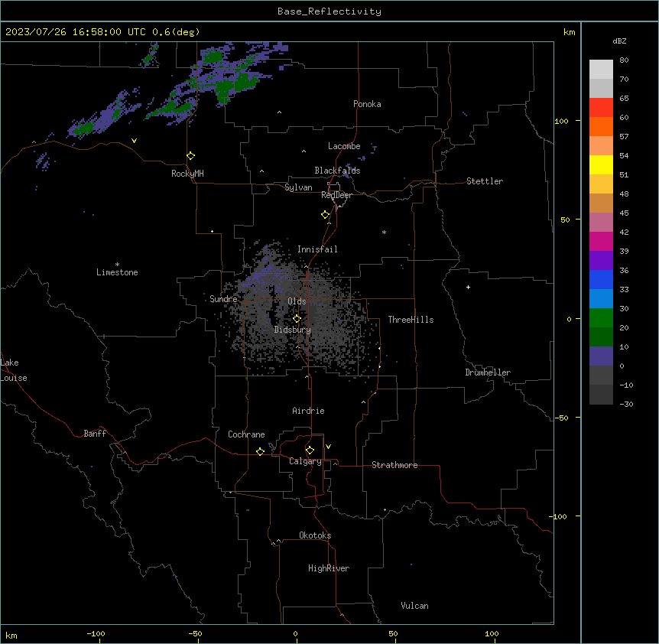659x644 pixels.
Task: Click the horizontal axis -100 km label
Action: [x=96, y=634]
